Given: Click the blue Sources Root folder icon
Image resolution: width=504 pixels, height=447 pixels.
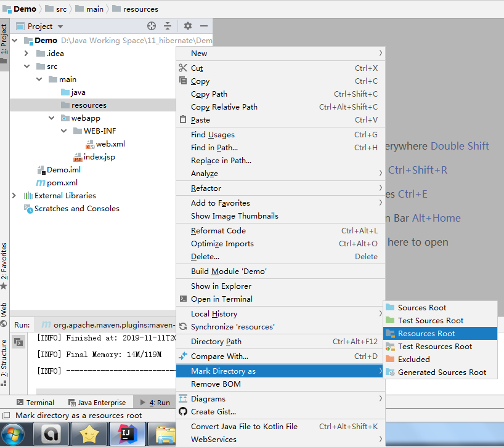Looking at the screenshot, I should coord(390,307).
